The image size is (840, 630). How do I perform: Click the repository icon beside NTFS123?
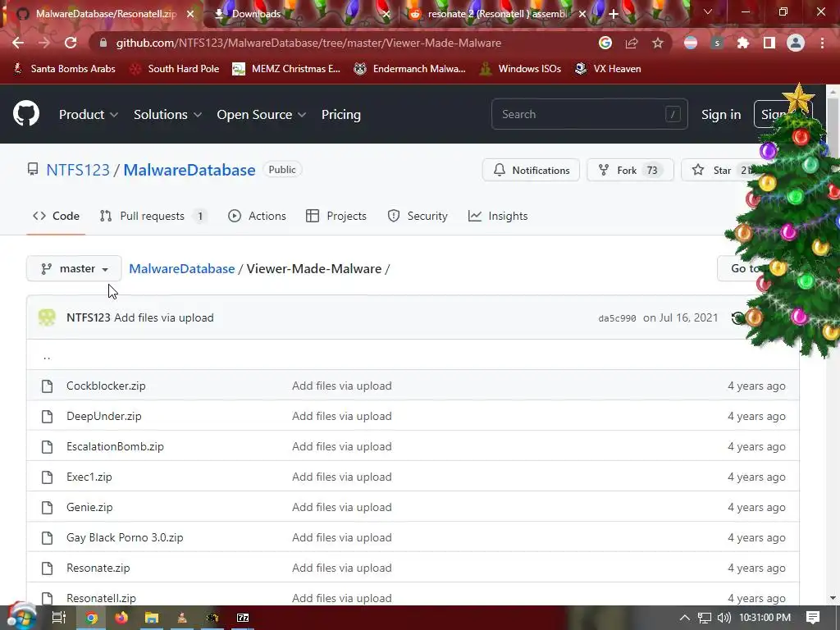point(33,170)
